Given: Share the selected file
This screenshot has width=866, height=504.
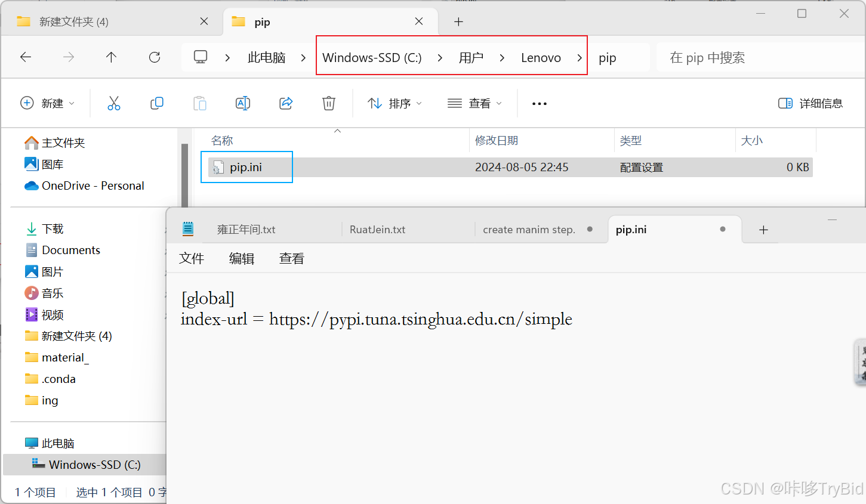Looking at the screenshot, I should 286,103.
